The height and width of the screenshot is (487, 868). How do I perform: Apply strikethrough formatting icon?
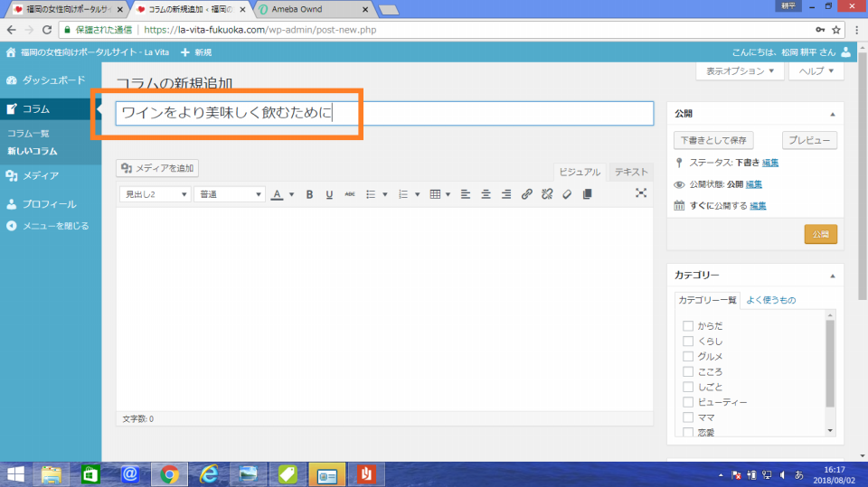pos(349,194)
